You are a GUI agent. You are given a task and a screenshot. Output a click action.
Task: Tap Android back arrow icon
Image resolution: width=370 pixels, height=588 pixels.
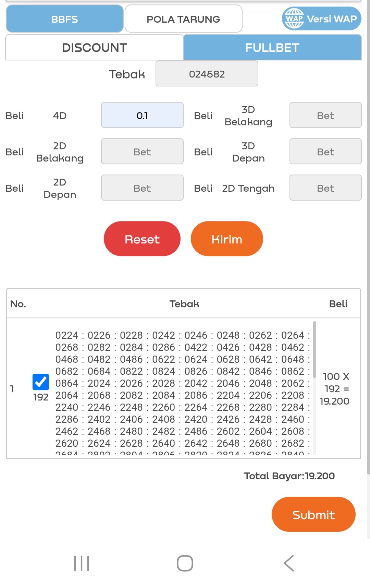[x=289, y=563]
